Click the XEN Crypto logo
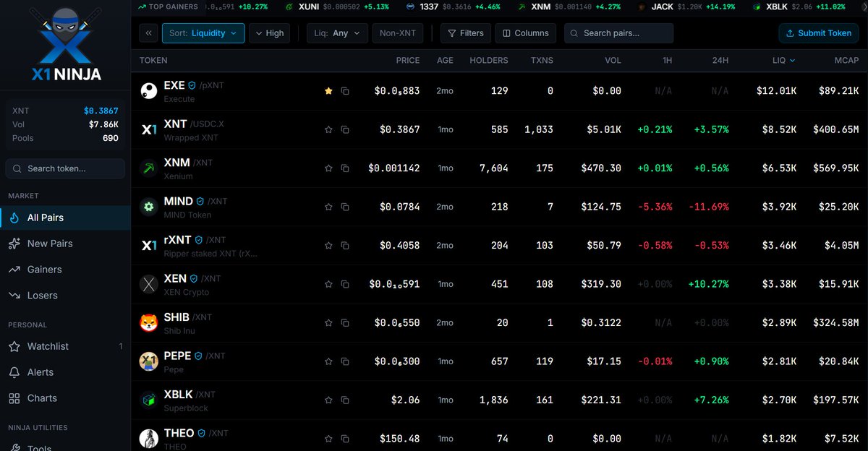 pos(148,284)
